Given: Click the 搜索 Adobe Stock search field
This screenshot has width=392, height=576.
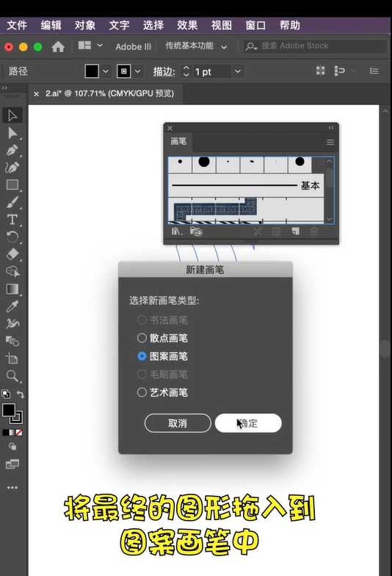Looking at the screenshot, I should [x=315, y=46].
